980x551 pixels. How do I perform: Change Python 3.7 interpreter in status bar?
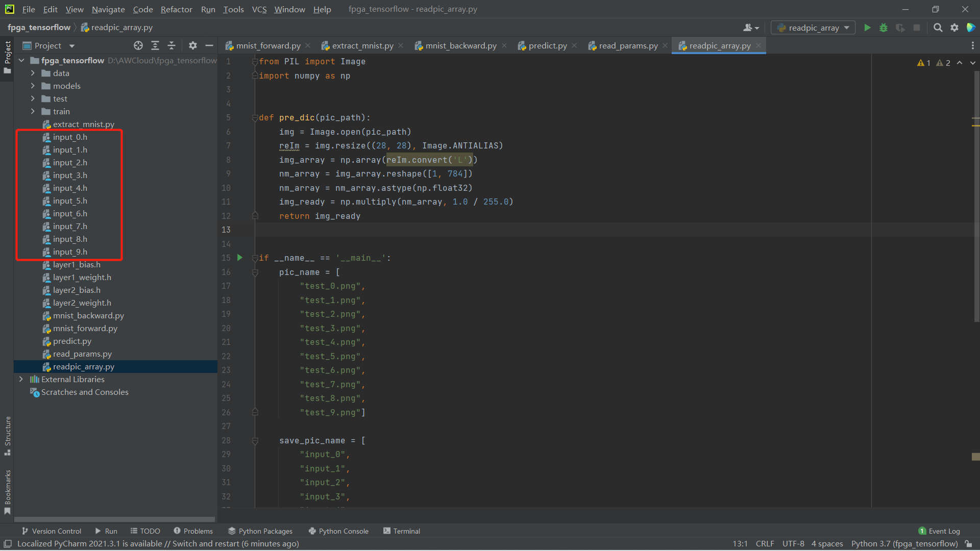[904, 544]
